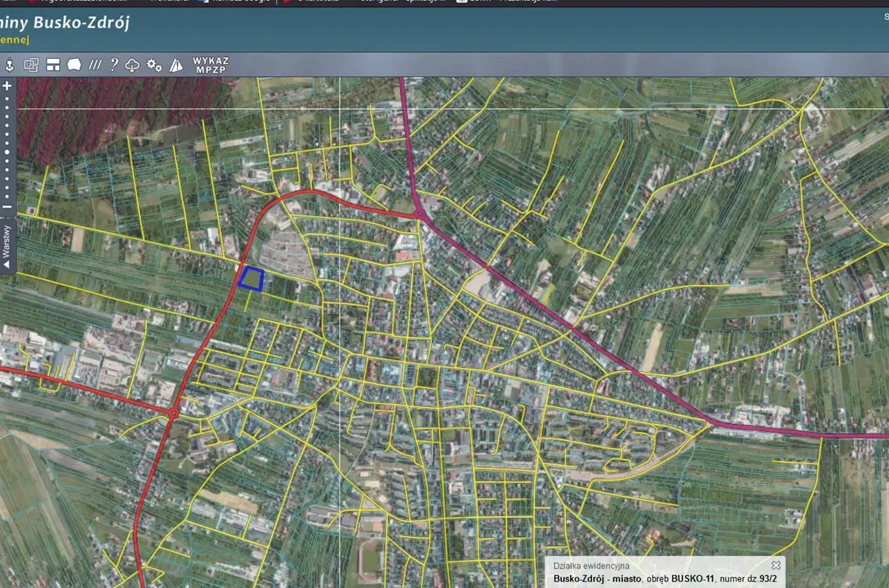Click the cloud download icon
The image size is (889, 588).
[133, 65]
